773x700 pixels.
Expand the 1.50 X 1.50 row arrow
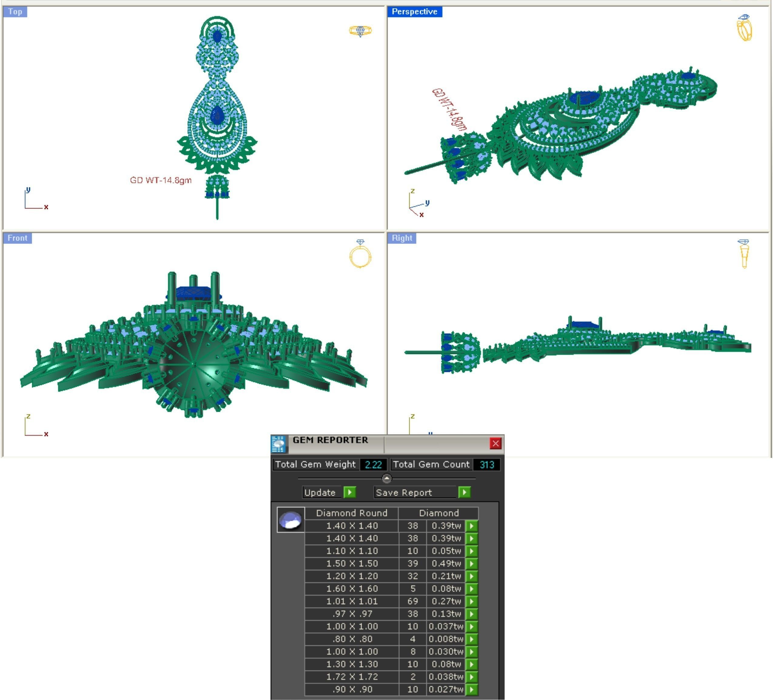[471, 563]
